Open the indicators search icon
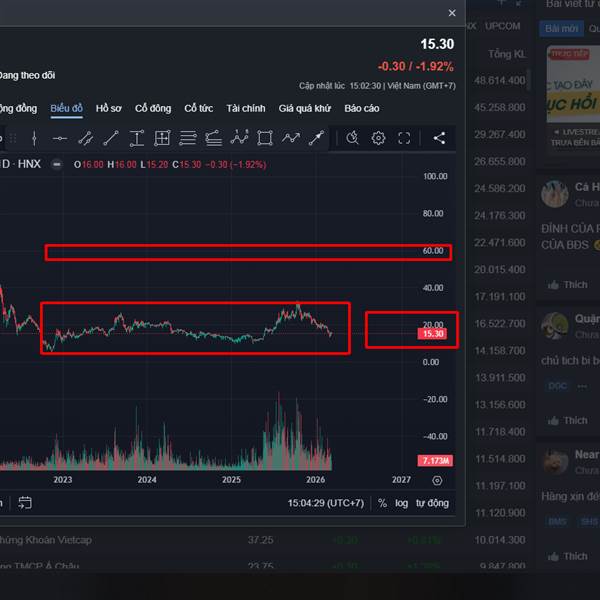Viewport: 600px width, 600px height. (352, 138)
